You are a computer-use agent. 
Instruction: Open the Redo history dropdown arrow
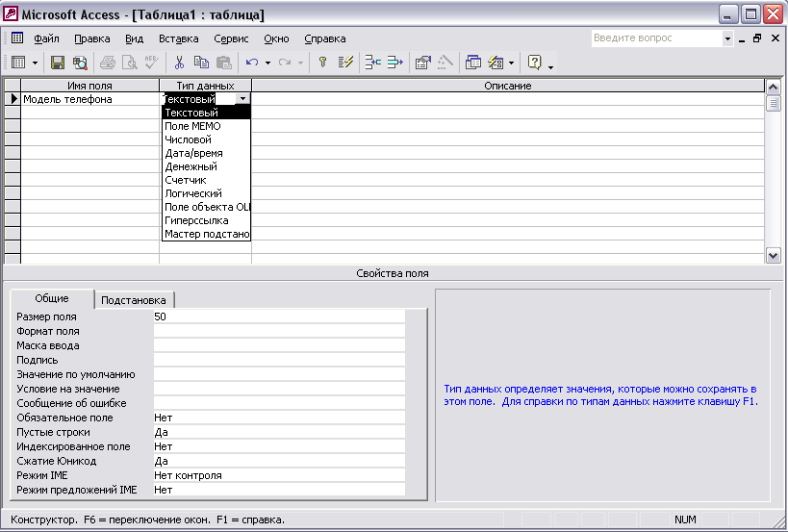[300, 63]
